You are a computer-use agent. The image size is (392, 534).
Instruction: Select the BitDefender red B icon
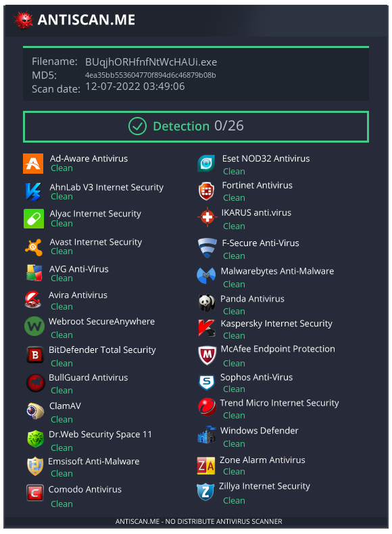pyautogui.click(x=35, y=355)
